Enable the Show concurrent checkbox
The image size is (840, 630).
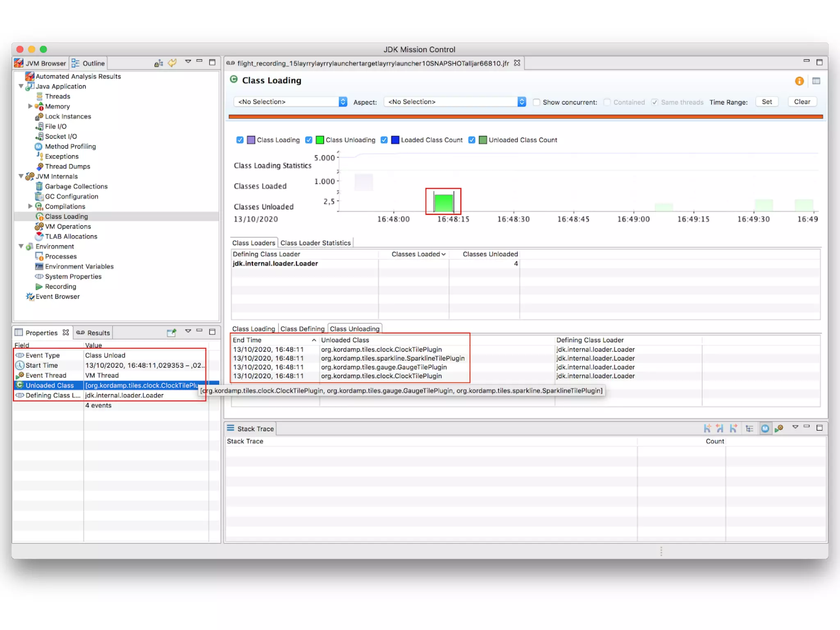[536, 102]
